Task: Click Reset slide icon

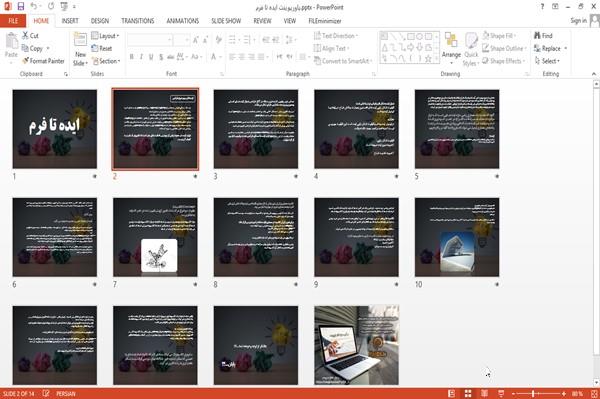Action: pyautogui.click(x=95, y=48)
